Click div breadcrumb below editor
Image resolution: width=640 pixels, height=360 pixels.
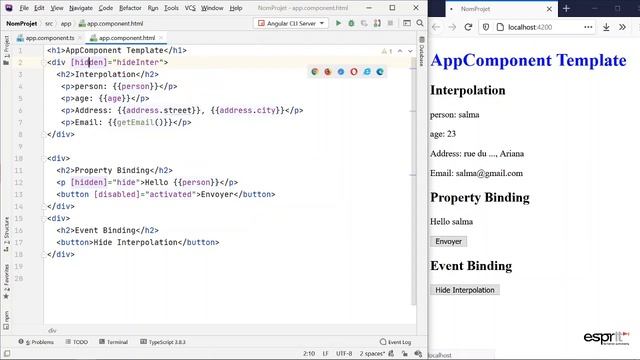(x=52, y=331)
